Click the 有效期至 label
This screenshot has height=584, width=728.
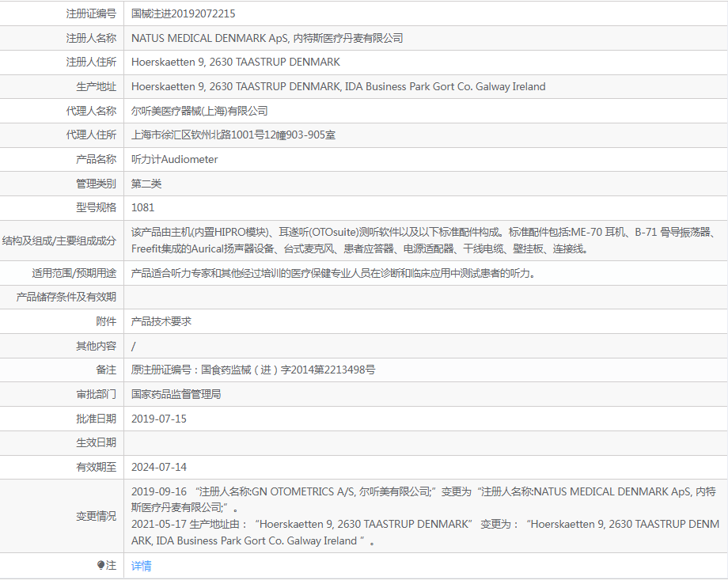(x=96, y=467)
